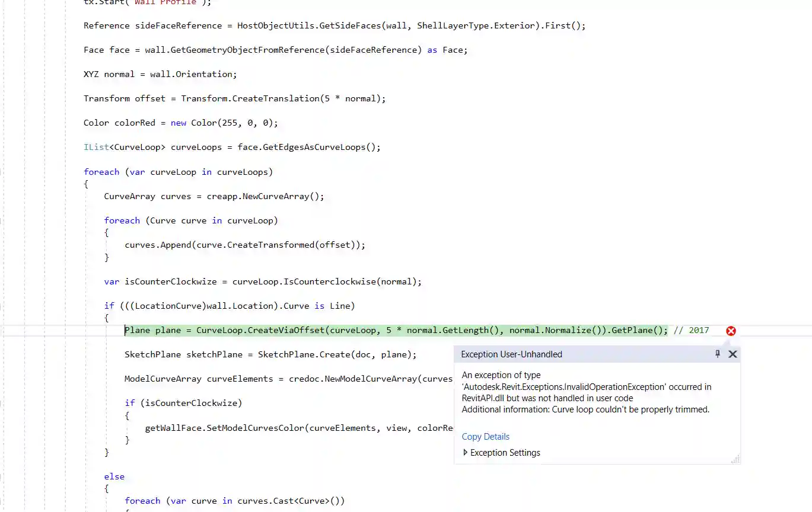Click the else keyword near the bottom
The image size is (812, 512).
click(x=114, y=476)
